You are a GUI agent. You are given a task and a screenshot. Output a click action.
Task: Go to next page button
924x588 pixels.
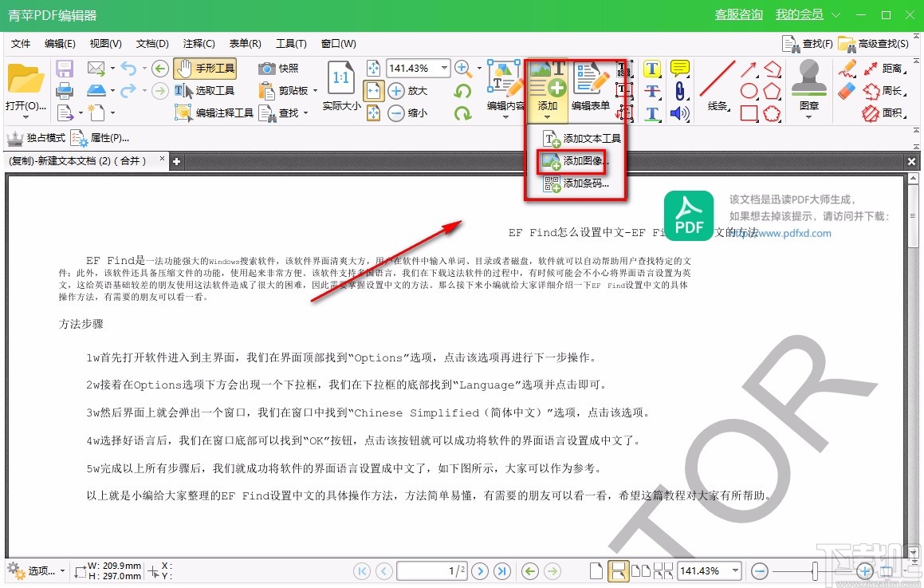[x=480, y=570]
